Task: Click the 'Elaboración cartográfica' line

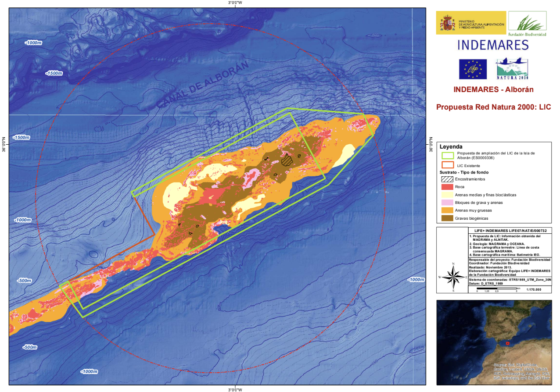Action: point(510,273)
